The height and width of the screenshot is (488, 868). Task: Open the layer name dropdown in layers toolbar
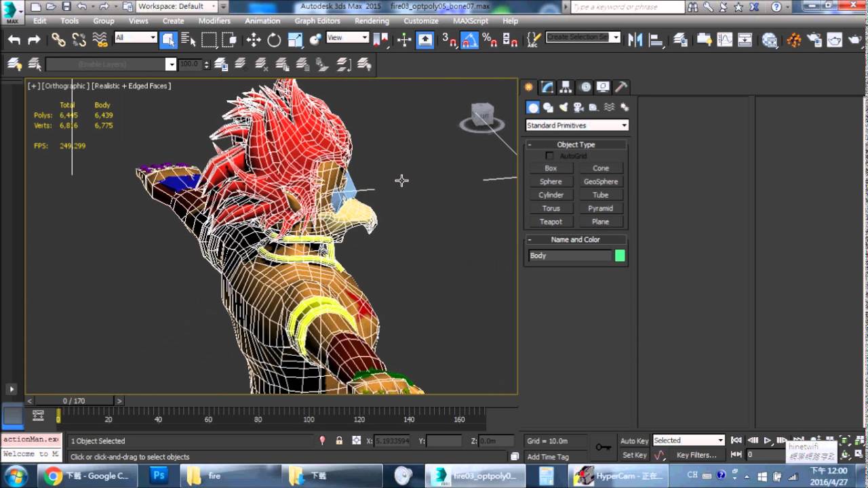point(172,64)
